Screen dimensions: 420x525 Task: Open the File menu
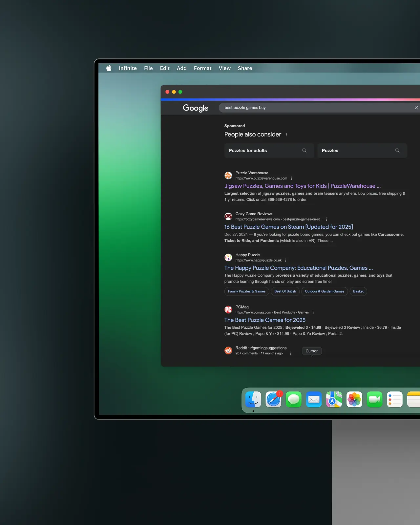click(148, 68)
